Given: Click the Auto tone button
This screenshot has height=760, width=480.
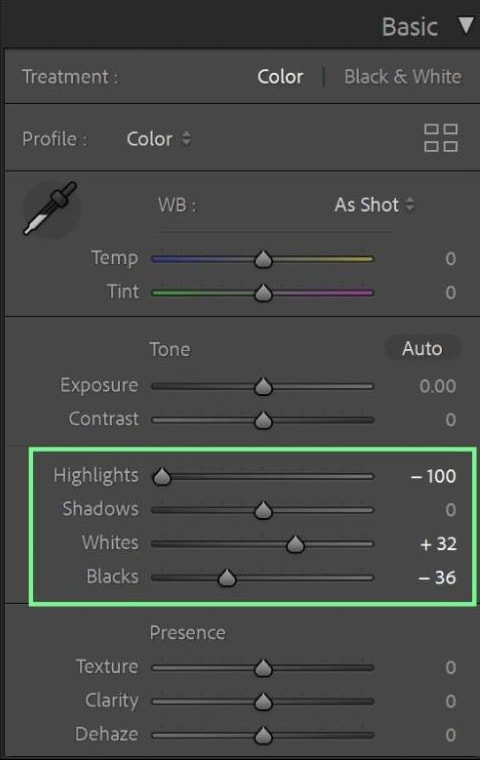Looking at the screenshot, I should click(422, 348).
